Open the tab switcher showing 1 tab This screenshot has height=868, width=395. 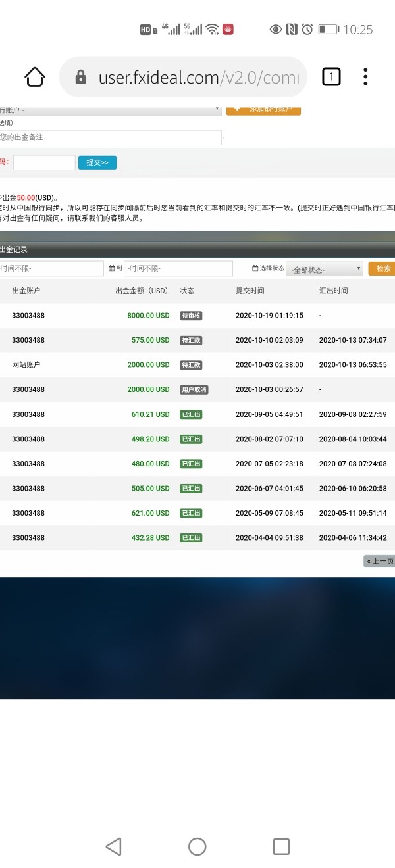(x=331, y=77)
